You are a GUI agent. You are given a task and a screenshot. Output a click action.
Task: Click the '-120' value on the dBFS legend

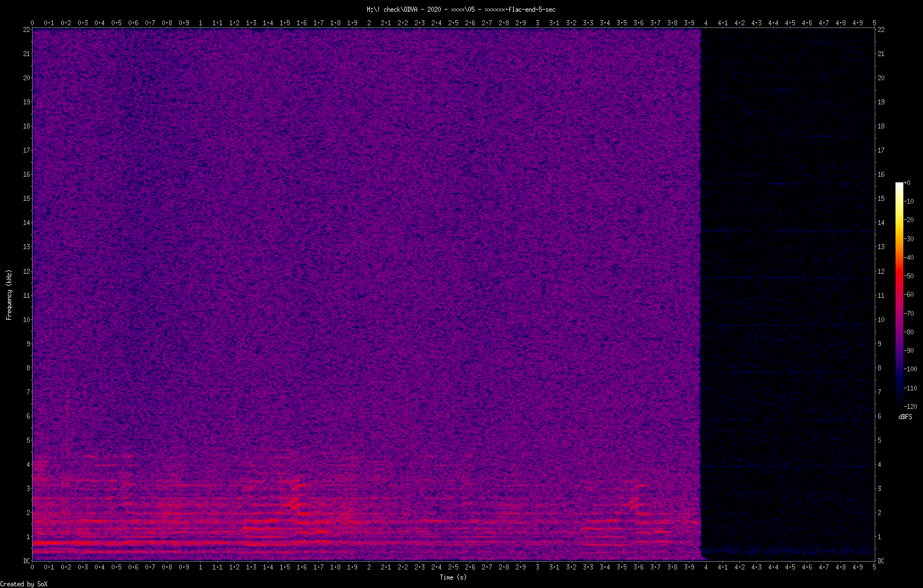[x=911, y=407]
